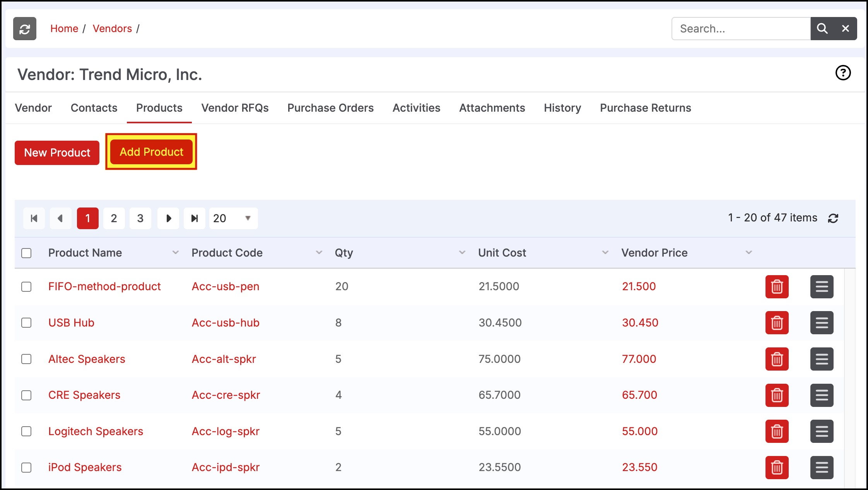Switch to the Vendor tab
Viewport: 868px width, 490px height.
pos(33,108)
